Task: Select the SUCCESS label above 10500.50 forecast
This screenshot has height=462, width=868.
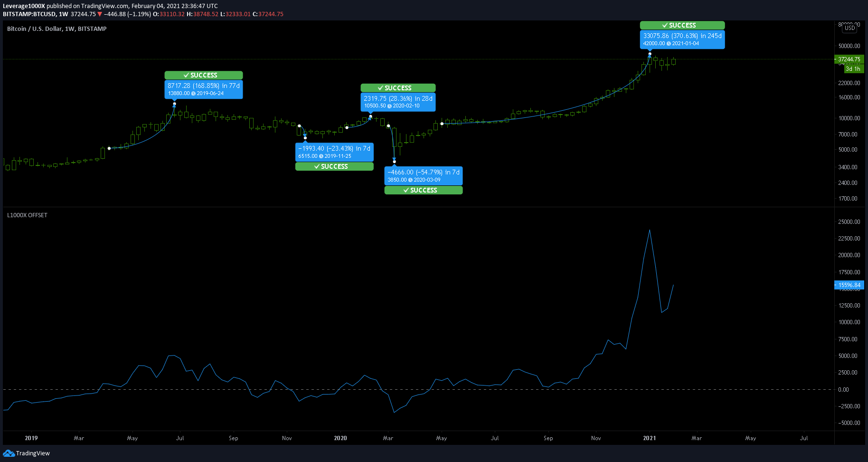Action: [x=398, y=88]
